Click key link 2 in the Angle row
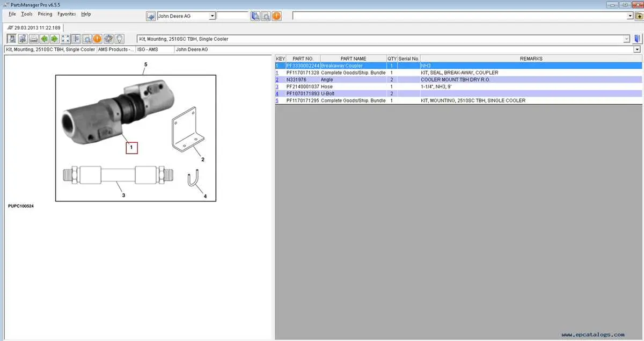 [x=277, y=79]
